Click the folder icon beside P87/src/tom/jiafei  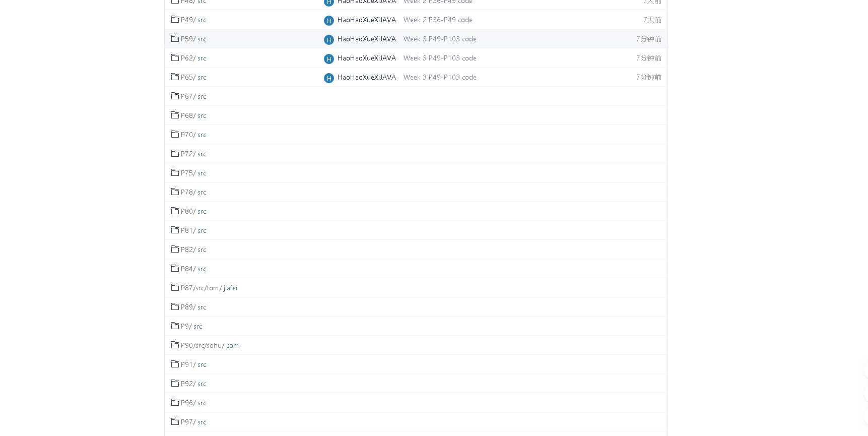[x=175, y=287]
